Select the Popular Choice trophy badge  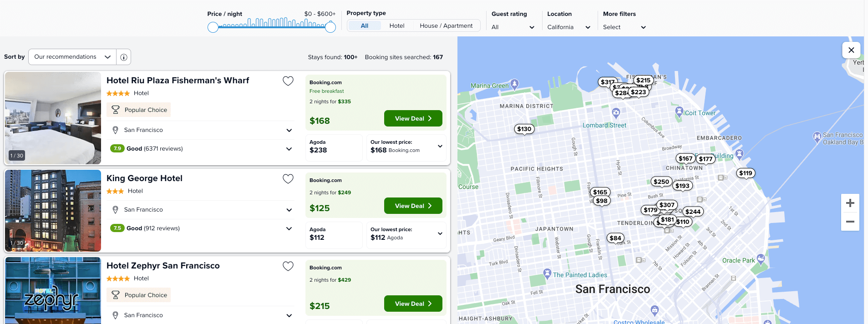click(x=138, y=109)
